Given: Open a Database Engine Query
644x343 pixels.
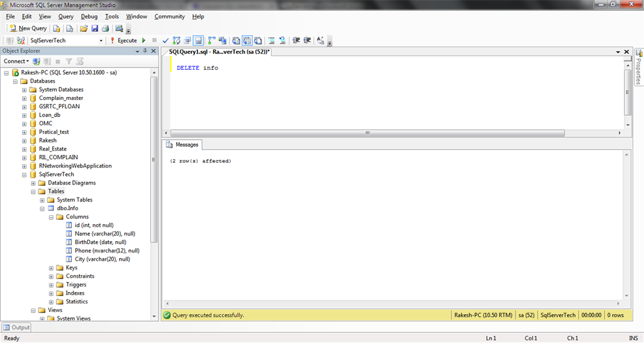Looking at the screenshot, I should click(x=57, y=28).
